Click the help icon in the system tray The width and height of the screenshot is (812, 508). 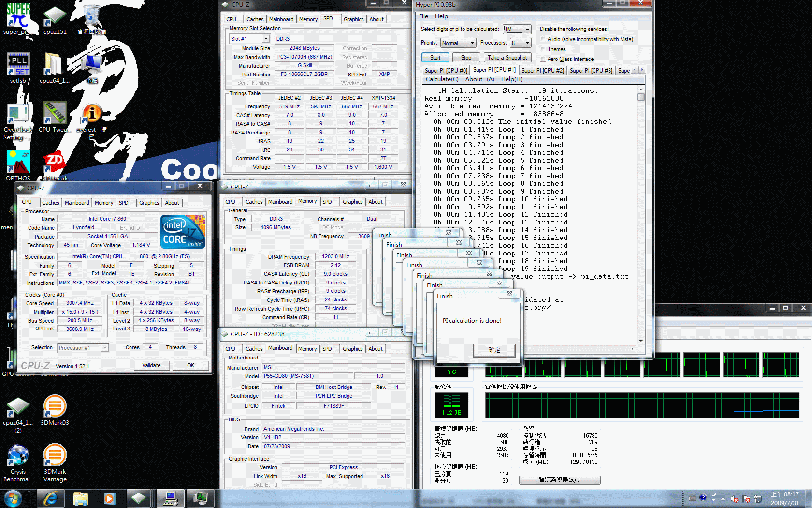[703, 498]
